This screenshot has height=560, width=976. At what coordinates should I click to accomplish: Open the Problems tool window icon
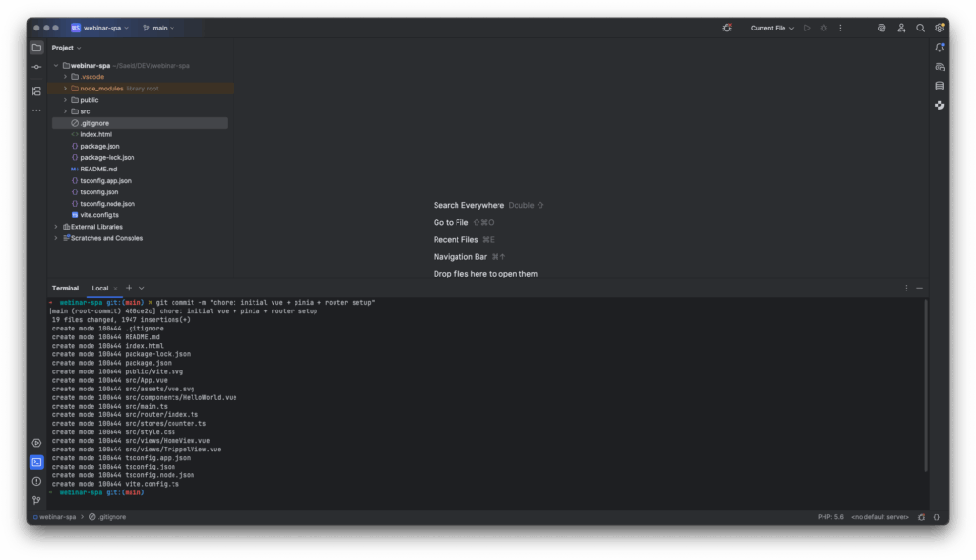pos(36,481)
